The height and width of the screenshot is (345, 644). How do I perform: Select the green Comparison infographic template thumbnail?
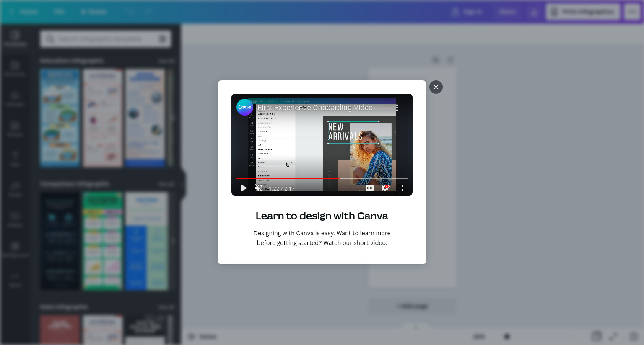[103, 241]
